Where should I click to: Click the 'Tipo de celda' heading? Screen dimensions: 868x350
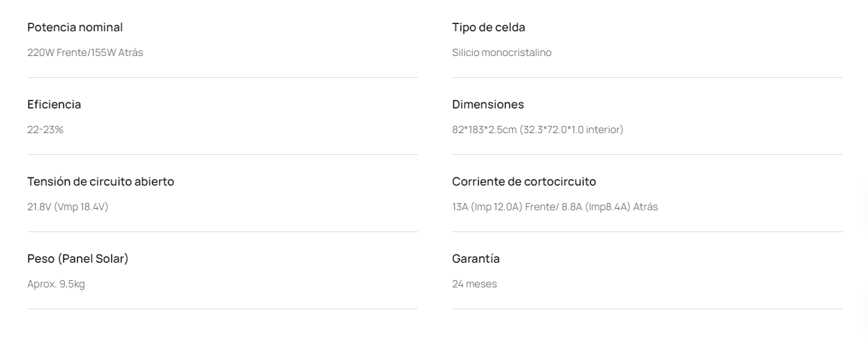[488, 28]
